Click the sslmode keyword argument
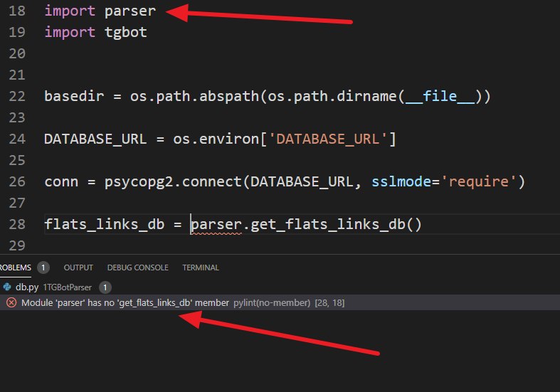Viewport: 560px width, 392px height. tap(401, 181)
